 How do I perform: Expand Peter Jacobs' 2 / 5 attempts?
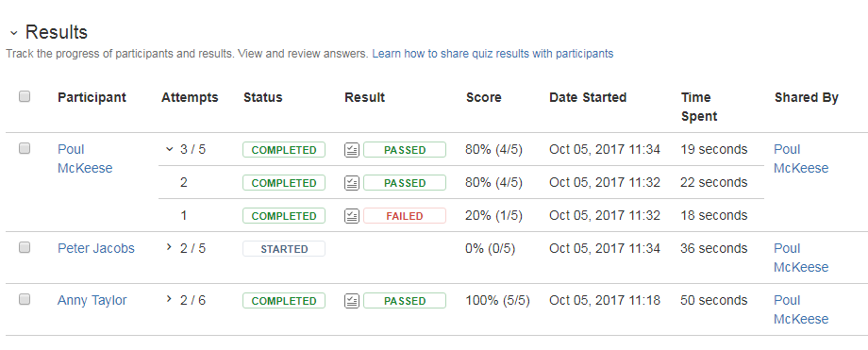click(170, 247)
